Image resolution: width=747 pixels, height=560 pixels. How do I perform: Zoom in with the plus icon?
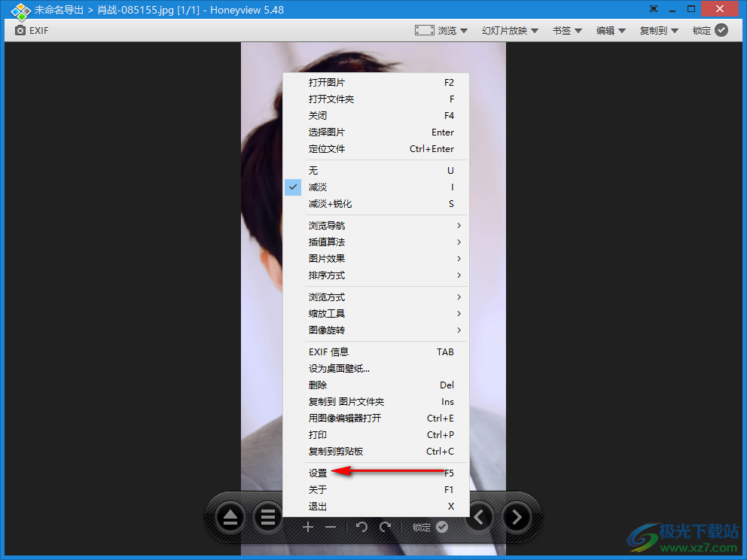pos(308,527)
